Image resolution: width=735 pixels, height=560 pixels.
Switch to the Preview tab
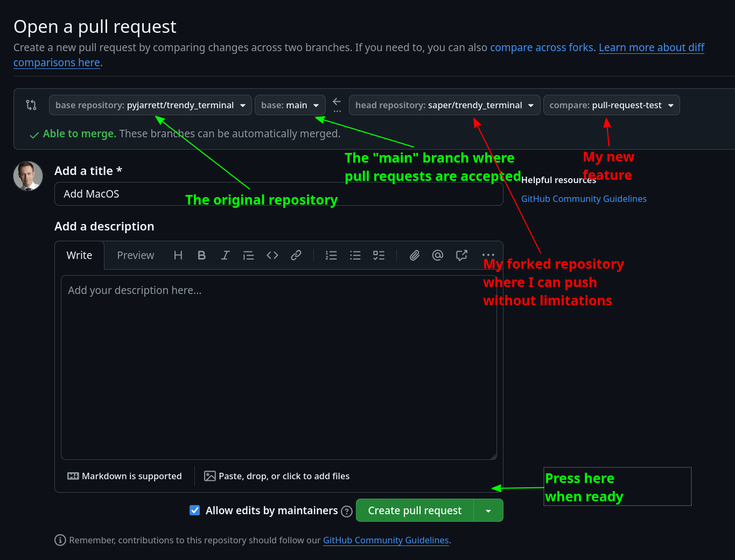point(136,255)
